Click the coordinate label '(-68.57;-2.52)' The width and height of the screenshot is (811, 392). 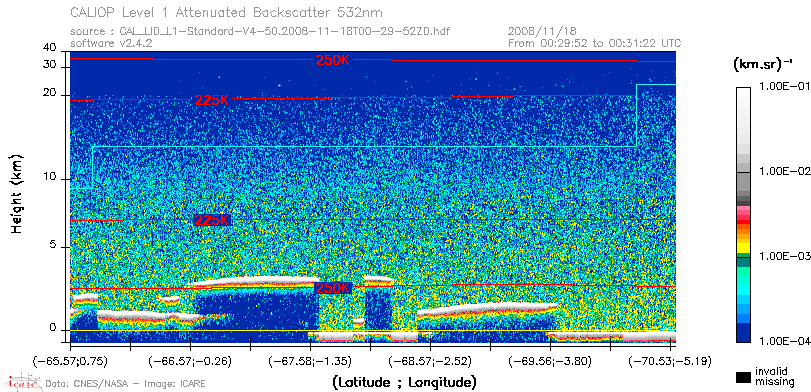coord(430,361)
